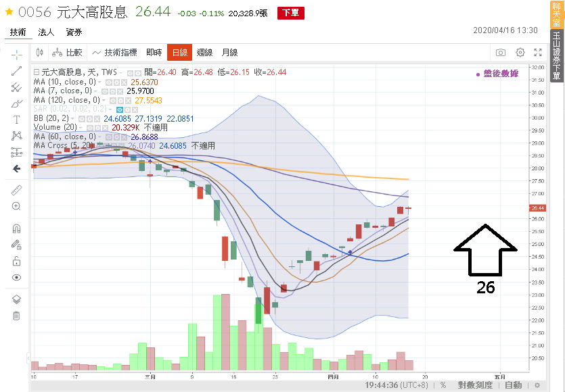The image size is (565, 392).
Task: Lock all drawing tools
Action: click(16, 261)
